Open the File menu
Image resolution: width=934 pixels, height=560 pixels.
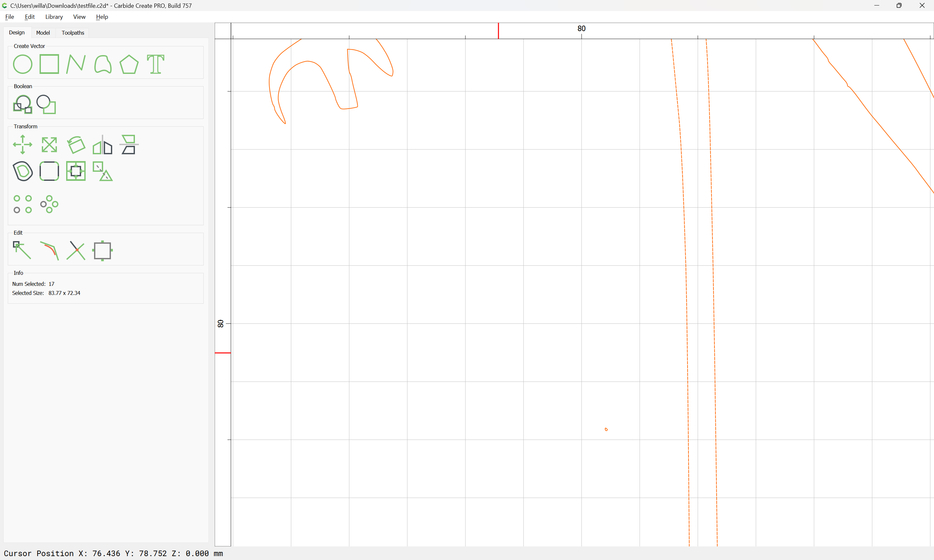coord(10,17)
